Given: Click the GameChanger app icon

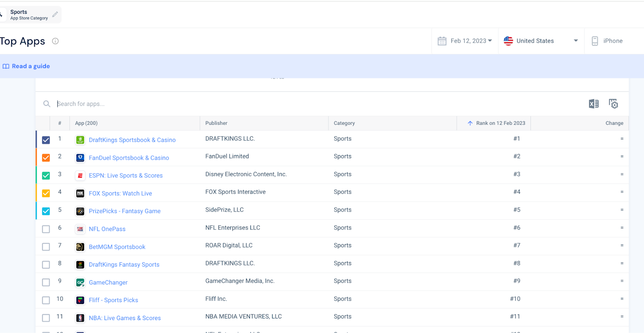Looking at the screenshot, I should [80, 283].
